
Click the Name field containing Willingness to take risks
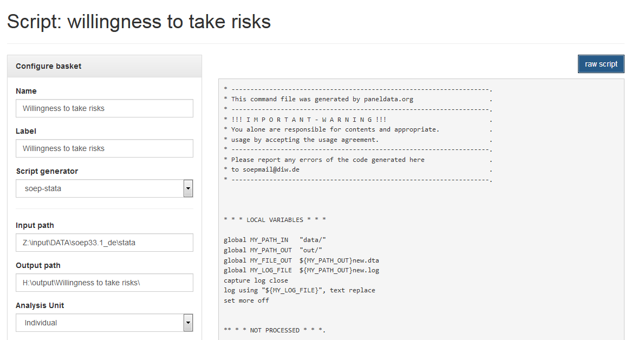coord(105,108)
